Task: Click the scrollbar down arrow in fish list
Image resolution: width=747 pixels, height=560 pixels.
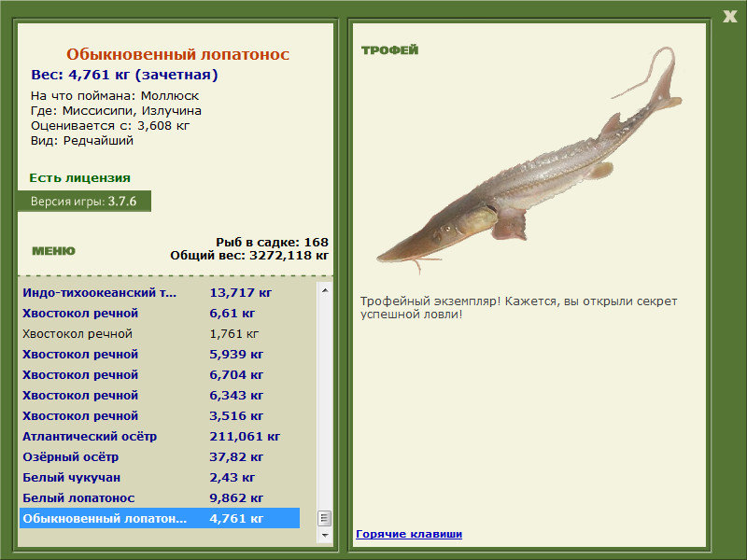Action: (325, 536)
